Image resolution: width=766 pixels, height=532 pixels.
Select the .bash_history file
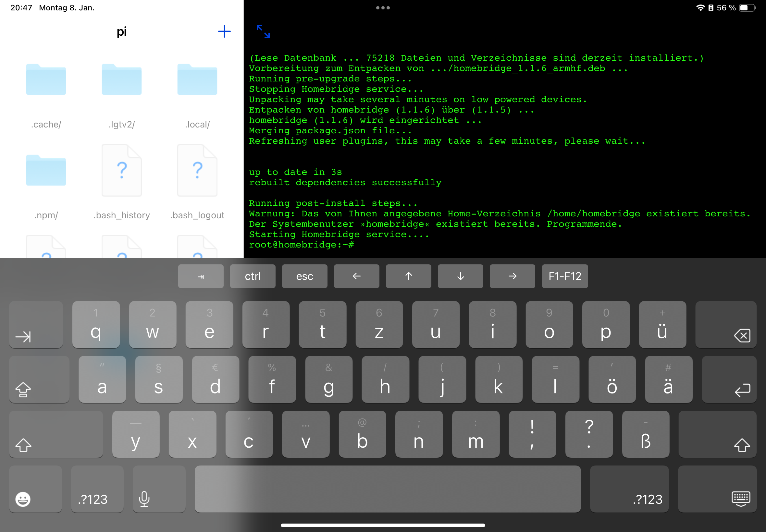[x=121, y=171]
